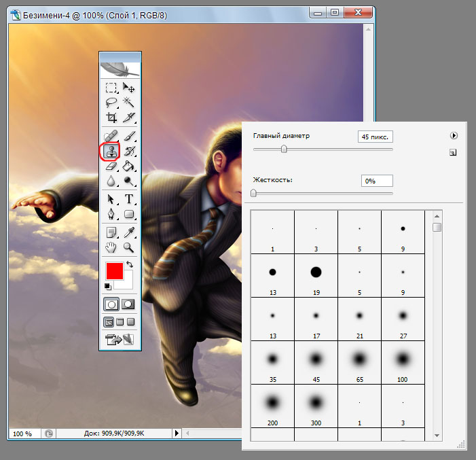
Task: Select the Rectangular Marquee tool
Action: tap(111, 88)
